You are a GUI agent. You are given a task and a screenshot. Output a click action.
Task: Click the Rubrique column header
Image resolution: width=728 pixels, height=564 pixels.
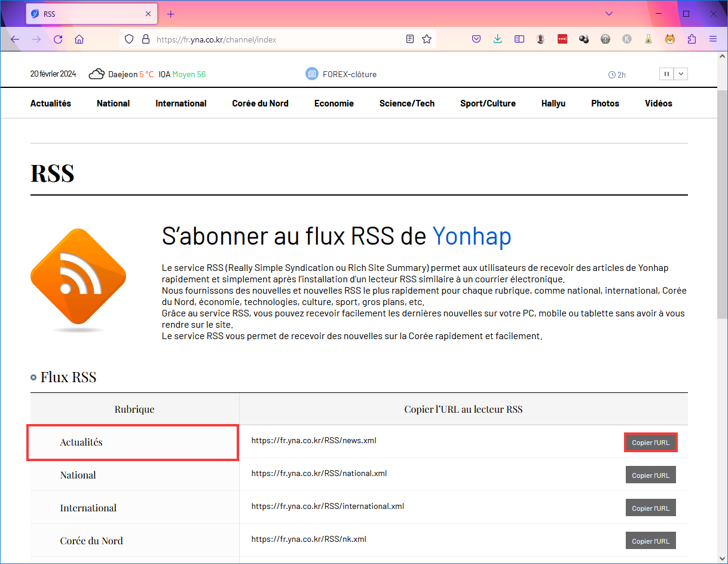(x=134, y=409)
